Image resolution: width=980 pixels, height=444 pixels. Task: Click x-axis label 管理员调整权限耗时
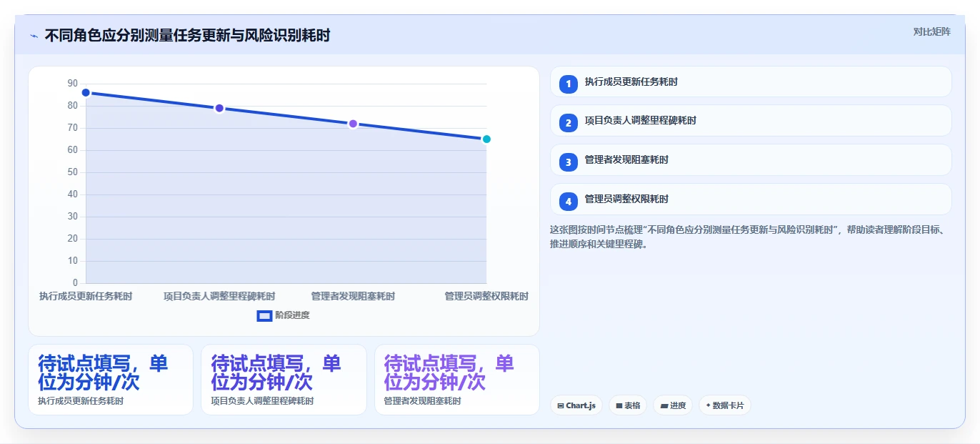click(486, 296)
